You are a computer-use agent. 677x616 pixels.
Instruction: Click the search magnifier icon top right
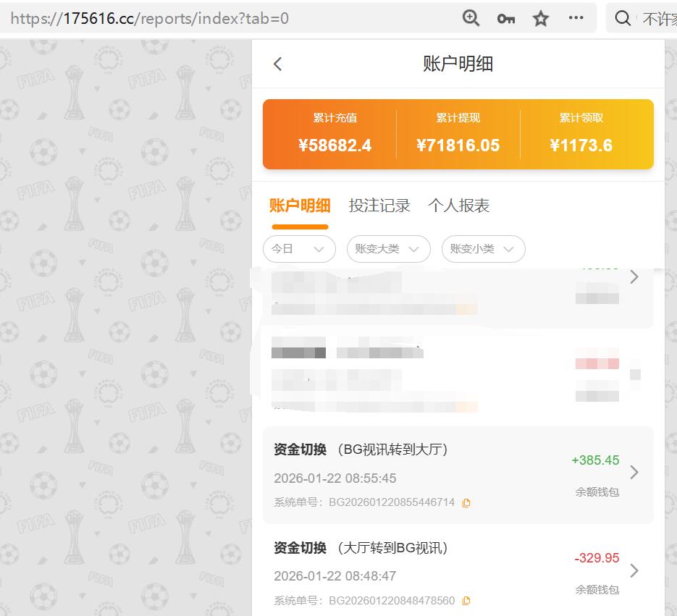click(623, 17)
